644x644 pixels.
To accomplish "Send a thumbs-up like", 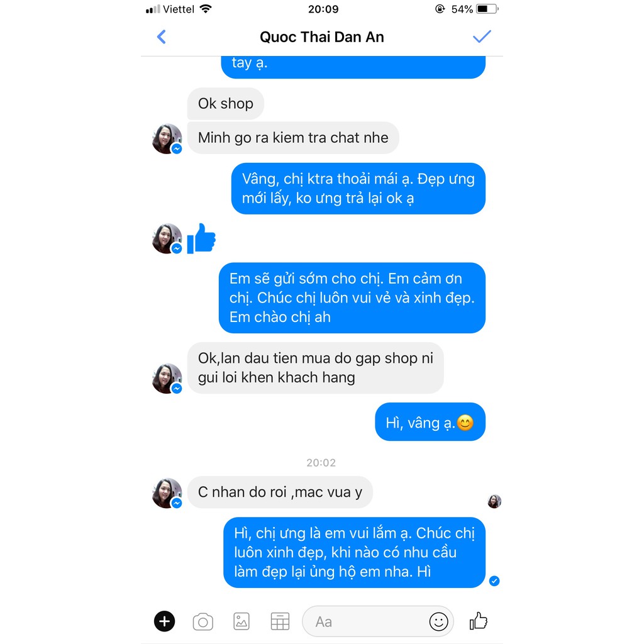I will [478, 621].
